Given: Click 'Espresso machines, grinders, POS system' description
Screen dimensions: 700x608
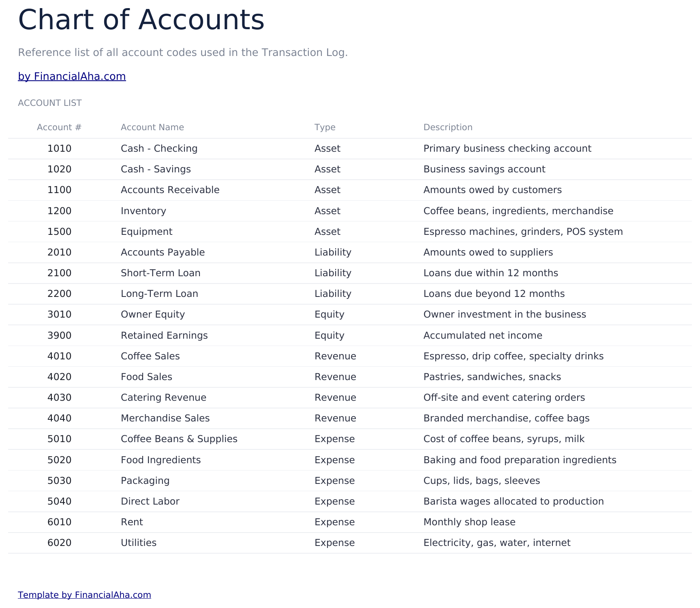Looking at the screenshot, I should pos(523,232).
